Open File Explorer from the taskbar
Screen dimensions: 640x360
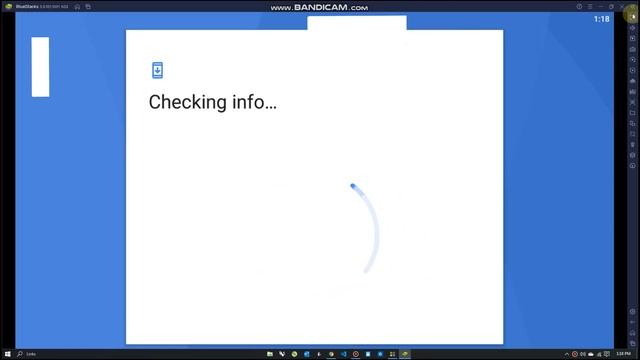click(x=270, y=354)
